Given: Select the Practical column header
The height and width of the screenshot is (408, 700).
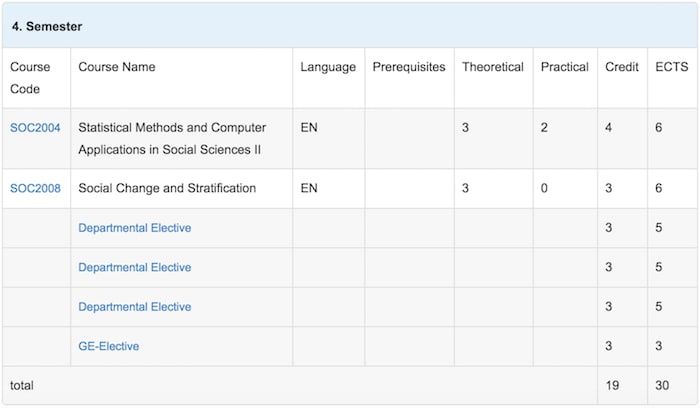Looking at the screenshot, I should [565, 67].
